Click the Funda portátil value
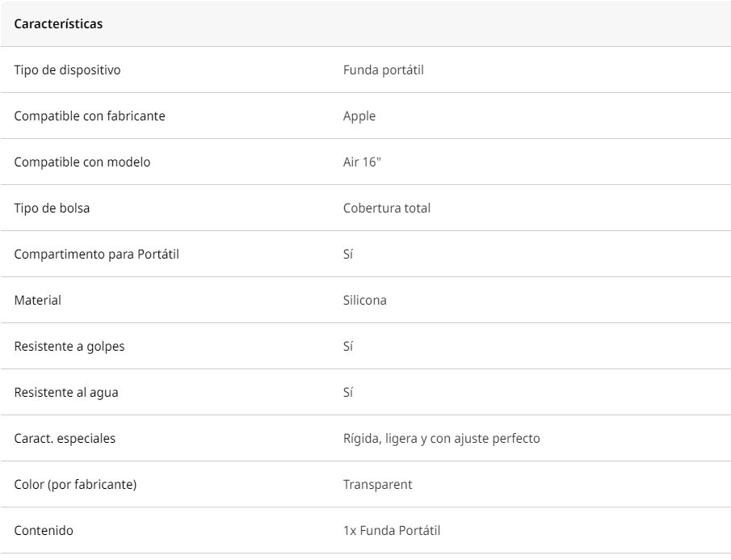This screenshot has width=731, height=560. pos(383,70)
